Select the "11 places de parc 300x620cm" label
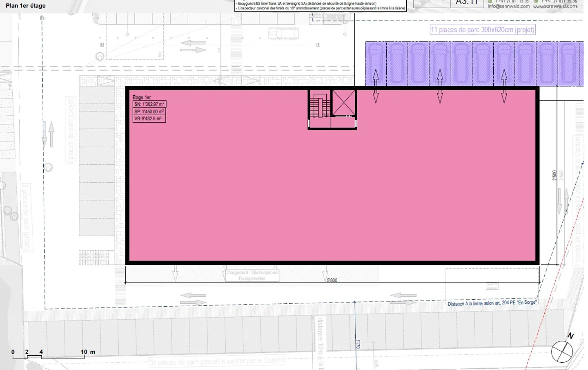This screenshot has height=370, width=588. pyautogui.click(x=482, y=29)
